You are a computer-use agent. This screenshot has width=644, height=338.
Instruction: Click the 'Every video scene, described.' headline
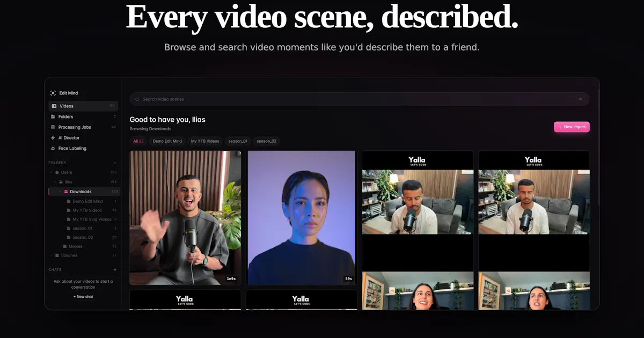[x=322, y=17]
